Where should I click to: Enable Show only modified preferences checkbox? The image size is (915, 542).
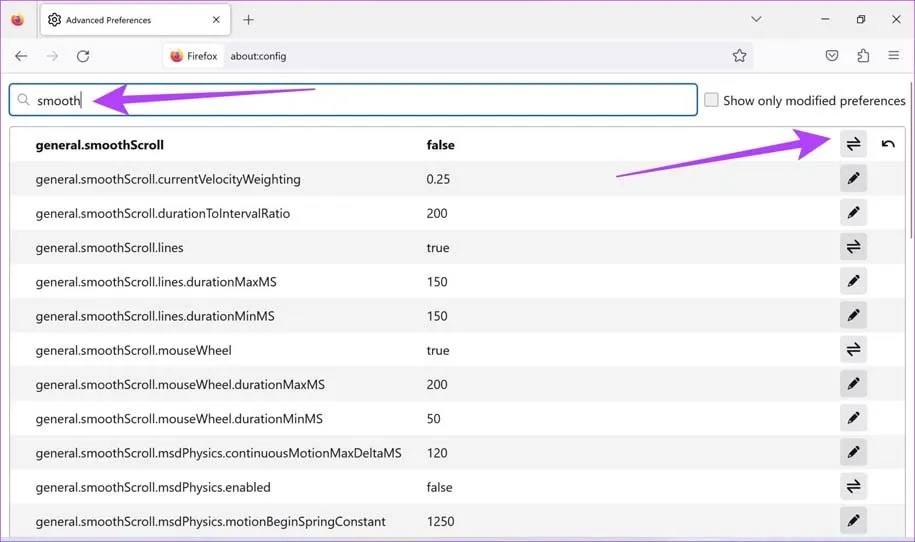coord(711,100)
